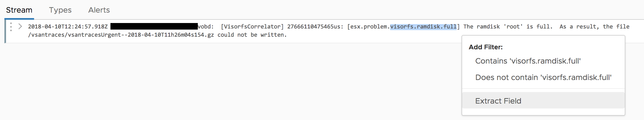Select Extract Field from the popup menu
644x120 pixels.
pyautogui.click(x=498, y=101)
